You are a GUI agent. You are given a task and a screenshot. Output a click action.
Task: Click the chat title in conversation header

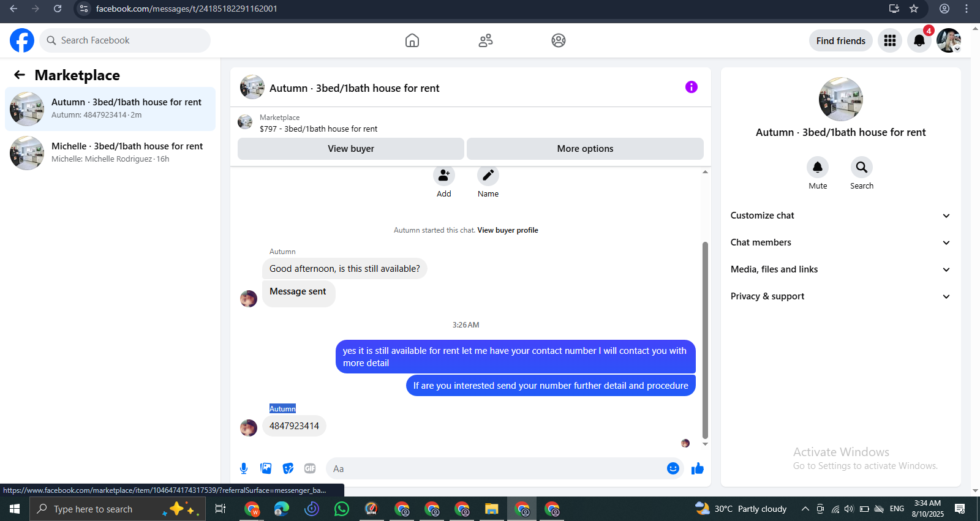pos(355,88)
